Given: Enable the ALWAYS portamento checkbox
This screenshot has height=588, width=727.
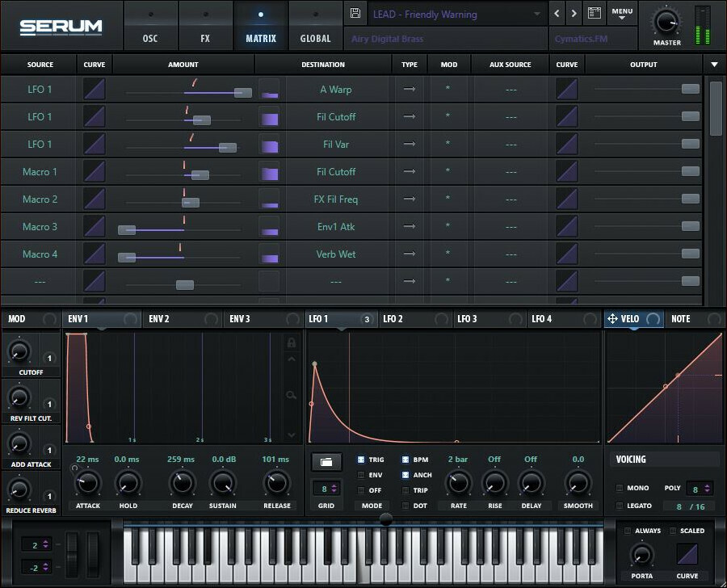Looking at the screenshot, I should tap(628, 531).
